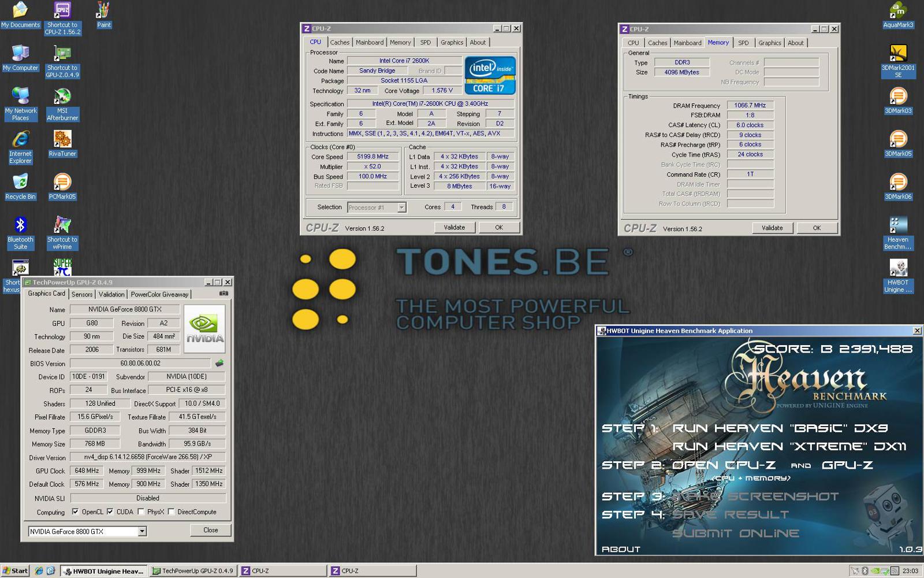Open Shortcut to CPU-Z 1.56.2 icon

click(x=62, y=18)
